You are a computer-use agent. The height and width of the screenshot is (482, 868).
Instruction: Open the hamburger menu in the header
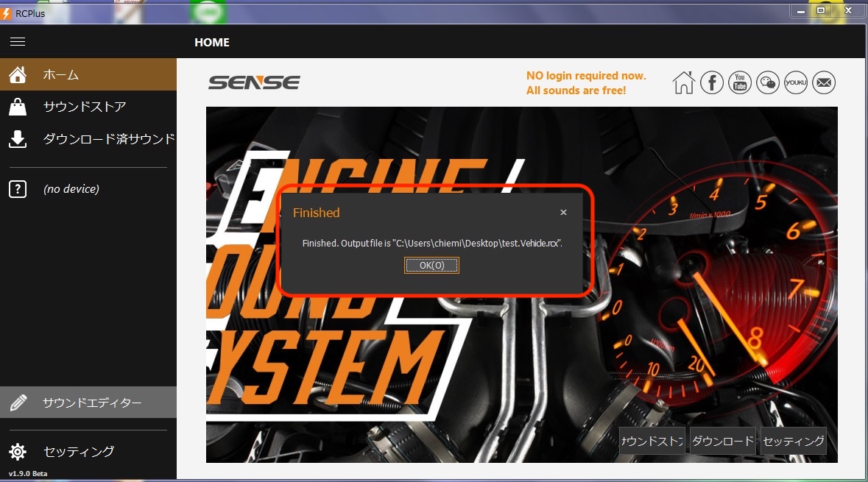coord(18,42)
